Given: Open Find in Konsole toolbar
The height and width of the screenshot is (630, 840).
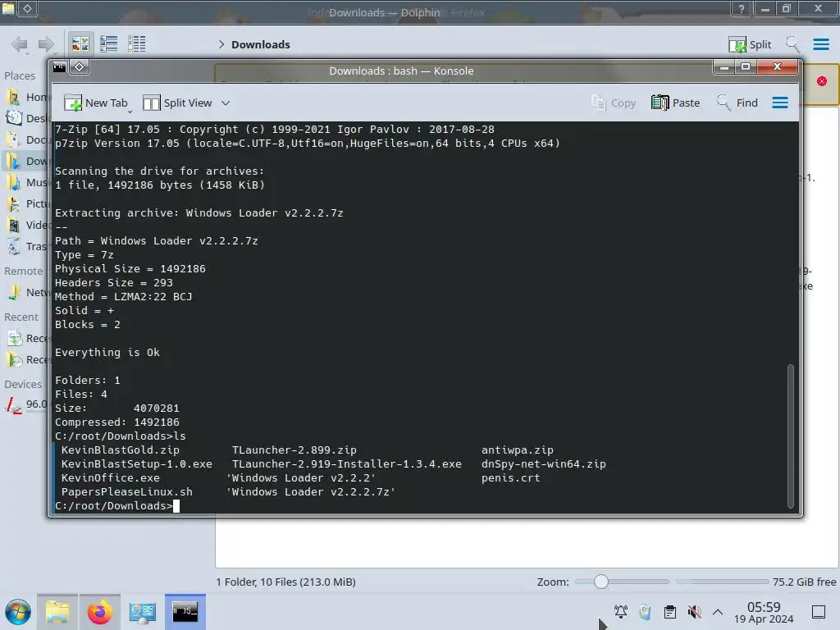Looking at the screenshot, I should coord(737,103).
